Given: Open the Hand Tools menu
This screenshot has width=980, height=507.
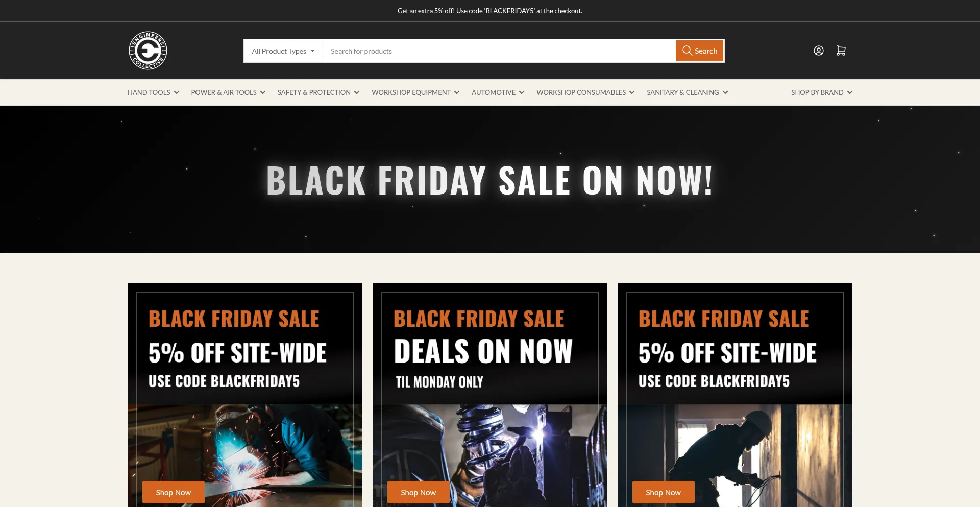Looking at the screenshot, I should pos(154,92).
